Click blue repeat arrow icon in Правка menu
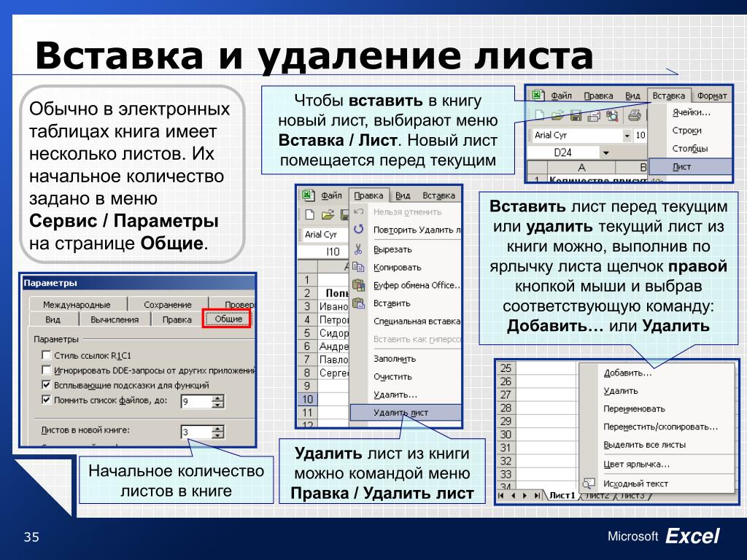Viewport: 747px width, 560px height. (358, 229)
